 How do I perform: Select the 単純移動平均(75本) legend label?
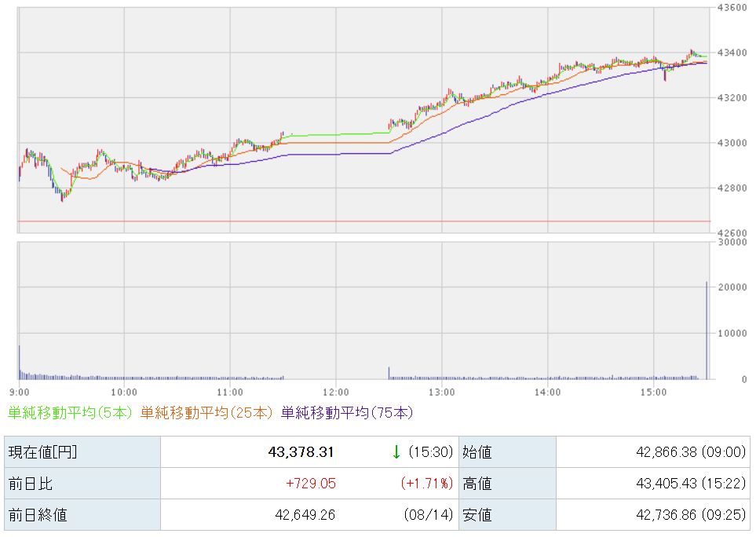(347, 413)
